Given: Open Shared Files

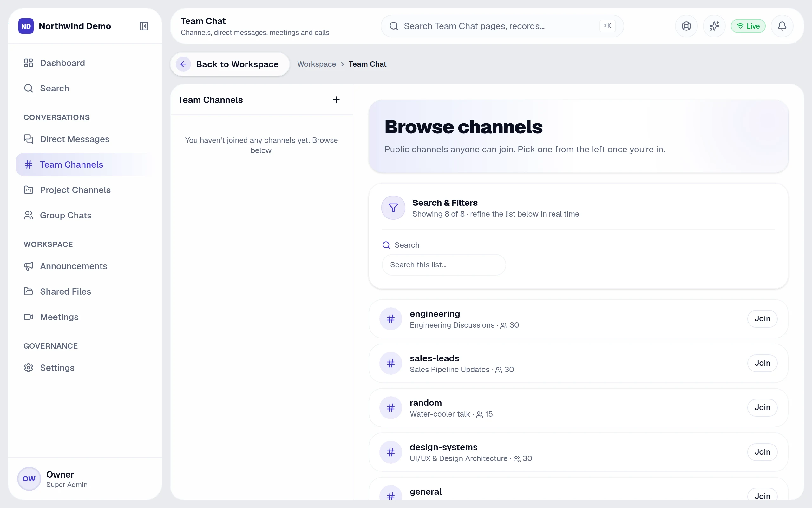Looking at the screenshot, I should coord(85,292).
